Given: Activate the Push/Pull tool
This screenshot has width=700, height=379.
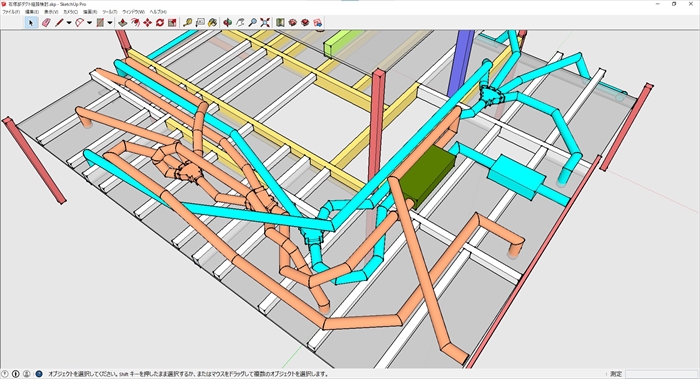Looking at the screenshot, I should click(122, 22).
